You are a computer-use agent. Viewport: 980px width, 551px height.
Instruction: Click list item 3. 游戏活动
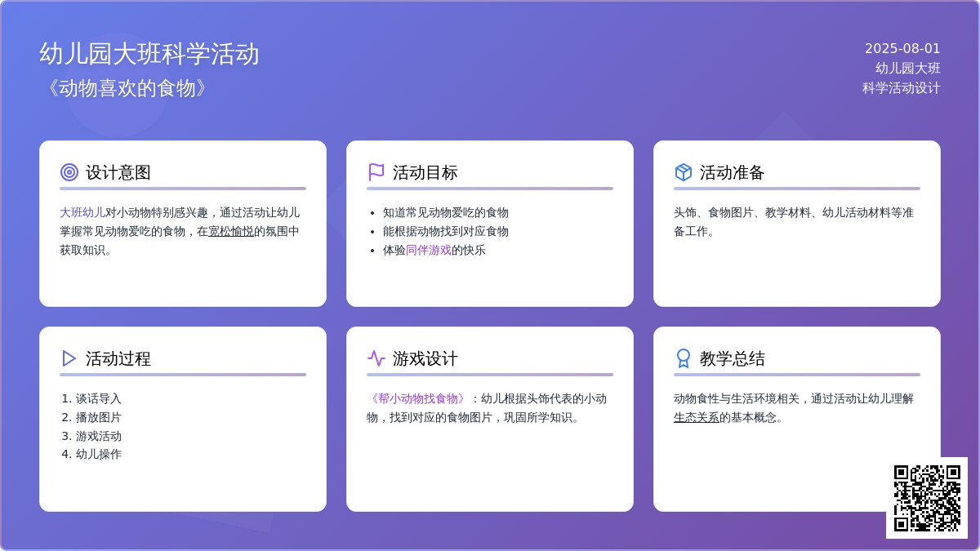pyautogui.click(x=91, y=436)
